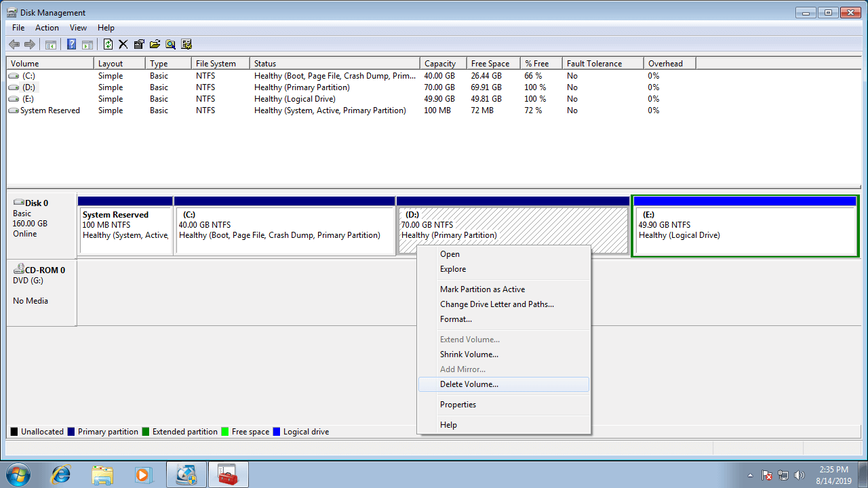Choose Delete Volume... from the context menu

point(469,384)
